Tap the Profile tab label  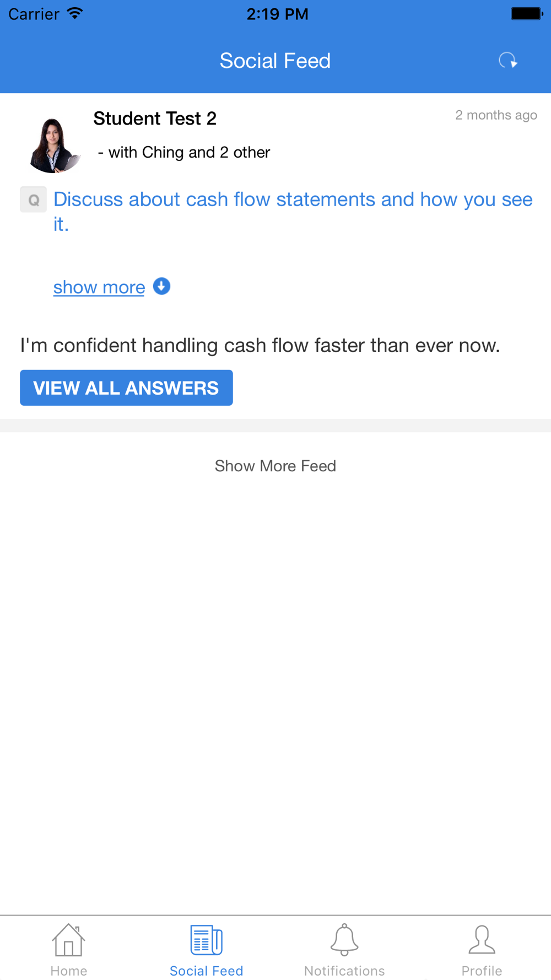tap(482, 971)
